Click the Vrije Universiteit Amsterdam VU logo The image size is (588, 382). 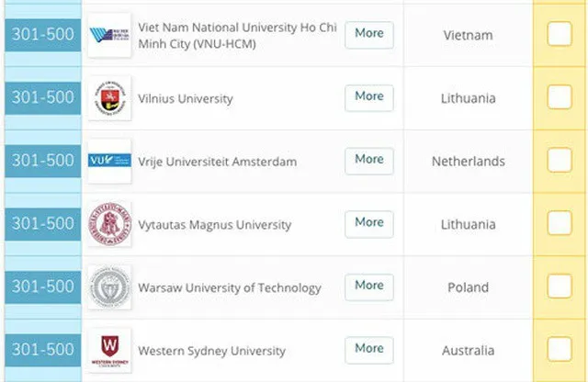pos(109,162)
